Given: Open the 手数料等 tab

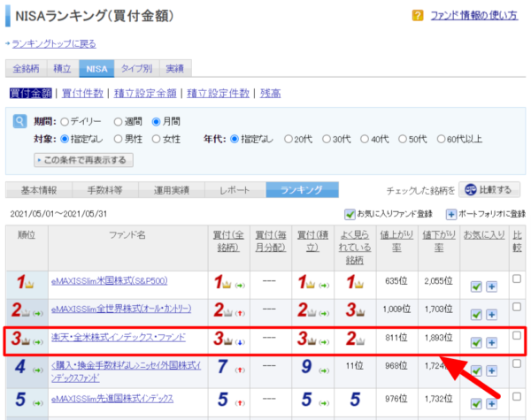Looking at the screenshot, I should pyautogui.click(x=105, y=190).
